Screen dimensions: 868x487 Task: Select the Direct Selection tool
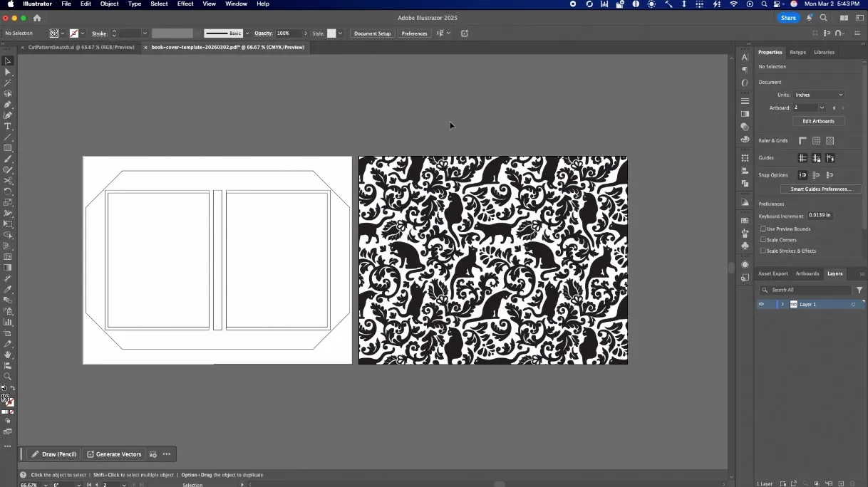coord(8,72)
